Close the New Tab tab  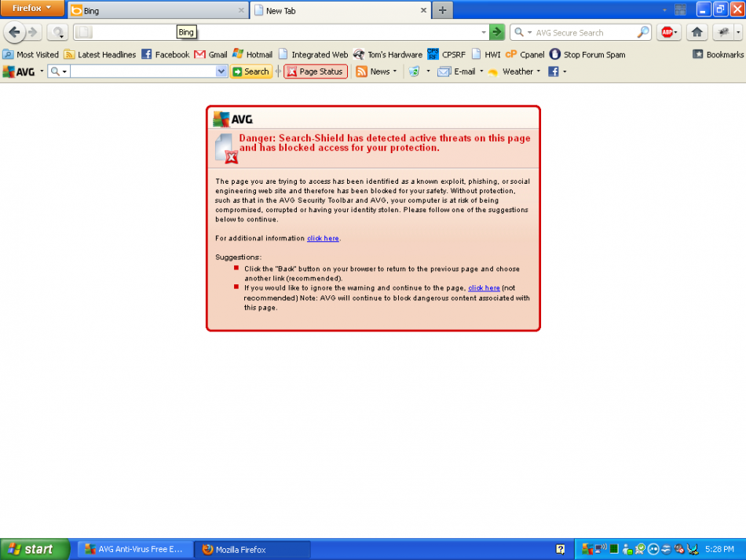tap(423, 10)
